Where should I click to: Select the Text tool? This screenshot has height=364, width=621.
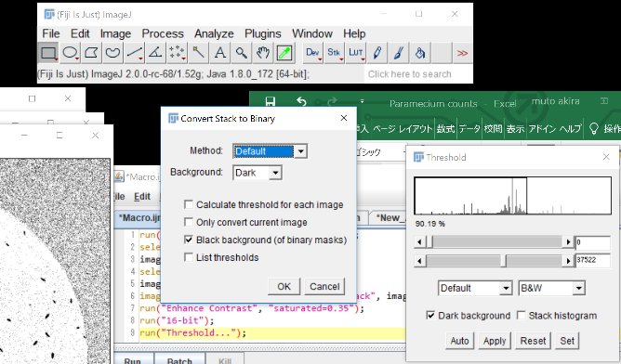219,53
